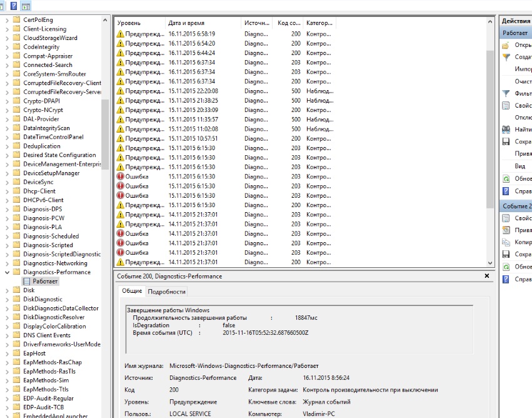This screenshot has height=418, width=532.
Task: Click the Find binoculars icon
Action: (506, 130)
